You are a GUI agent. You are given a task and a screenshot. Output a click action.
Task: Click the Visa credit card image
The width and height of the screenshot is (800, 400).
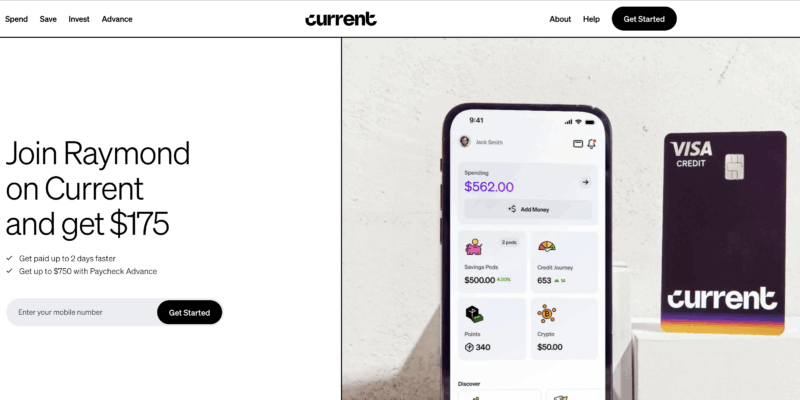coord(723,233)
